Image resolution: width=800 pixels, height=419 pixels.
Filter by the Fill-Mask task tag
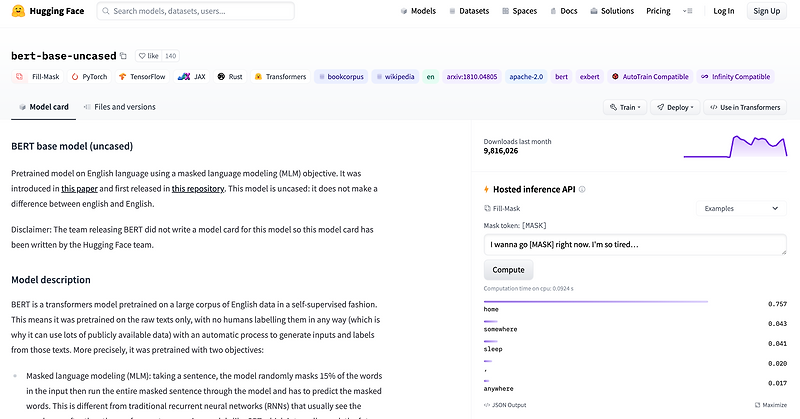pos(39,76)
